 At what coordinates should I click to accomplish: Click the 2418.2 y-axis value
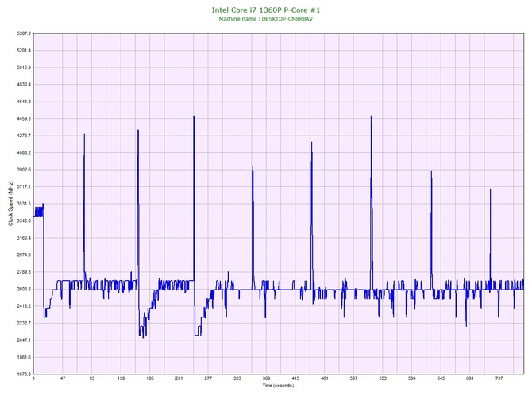24,306
